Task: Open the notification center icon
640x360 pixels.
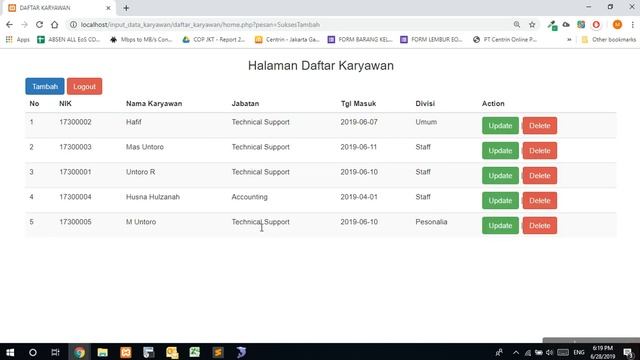Action: [628, 352]
